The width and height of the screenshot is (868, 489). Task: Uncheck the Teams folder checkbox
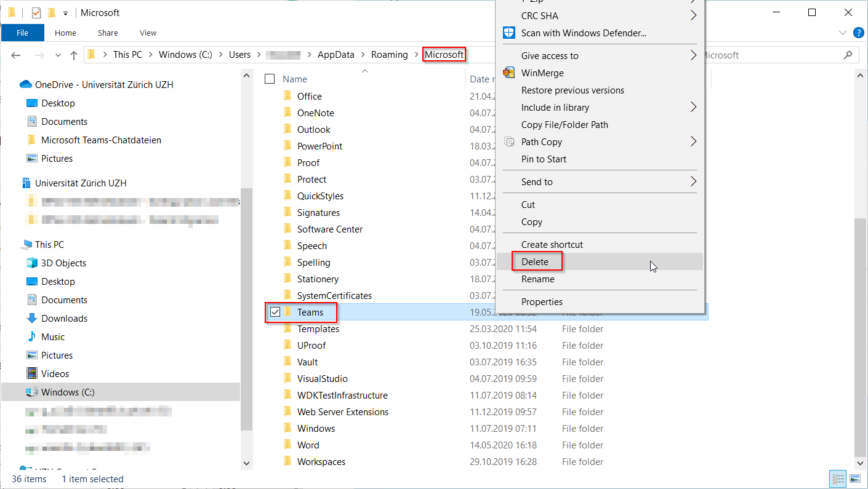point(275,312)
